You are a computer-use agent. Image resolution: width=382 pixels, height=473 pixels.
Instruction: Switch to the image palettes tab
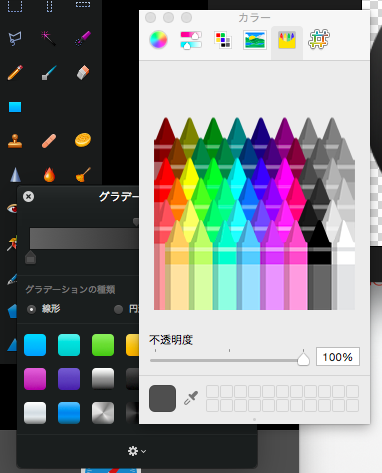pyautogui.click(x=255, y=40)
